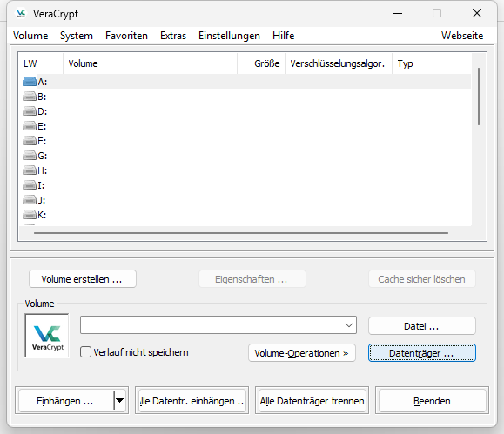The width and height of the screenshot is (504, 434).
Task: Click the 'Datei ...' button
Action: tap(421, 326)
